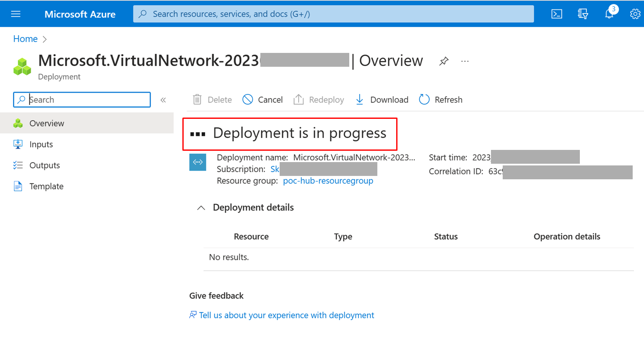This screenshot has height=338, width=644.
Task: Click the Redeploy toolbar button
Action: tap(319, 100)
